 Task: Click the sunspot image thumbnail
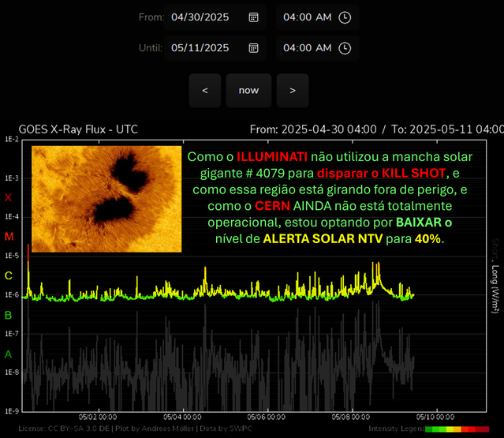click(106, 199)
